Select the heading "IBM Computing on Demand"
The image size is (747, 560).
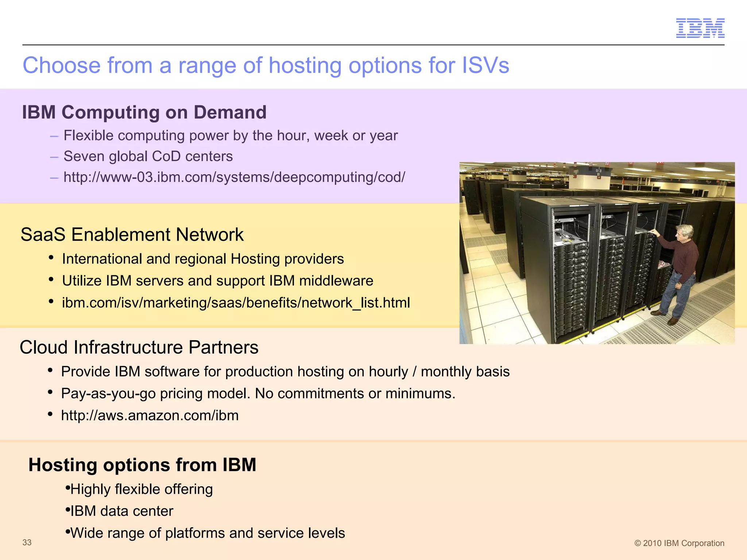tap(144, 112)
